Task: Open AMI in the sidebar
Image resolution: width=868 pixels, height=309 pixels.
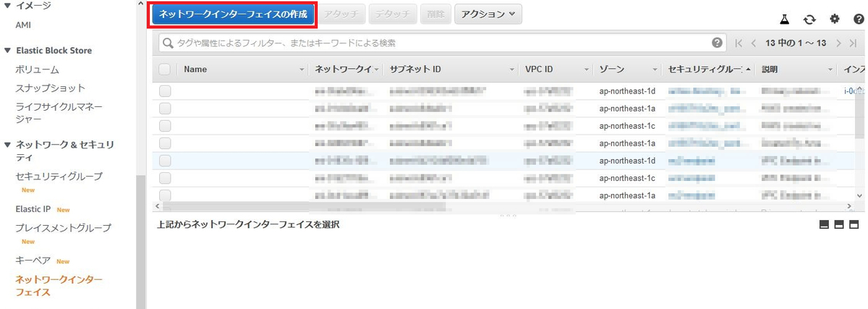Action: point(23,25)
